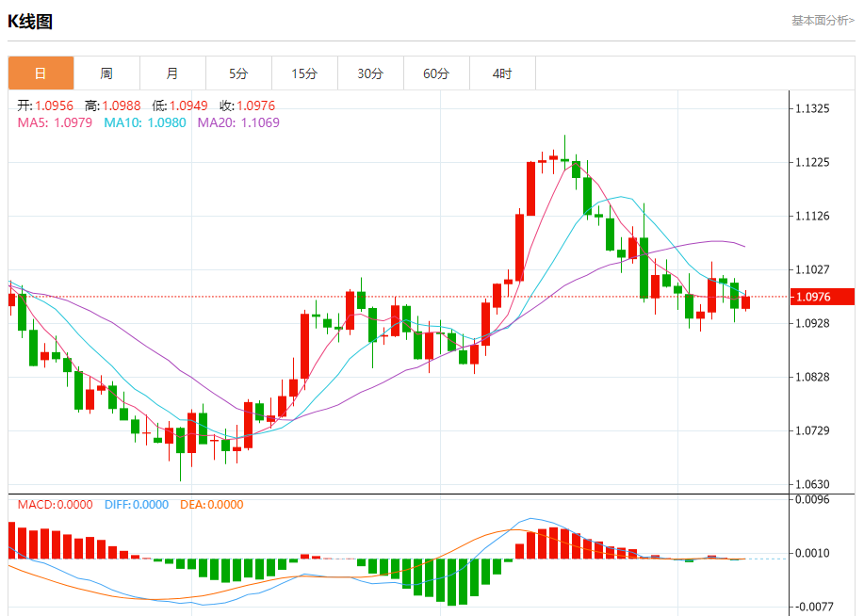Click the 1.1325 price axis label

[812, 108]
